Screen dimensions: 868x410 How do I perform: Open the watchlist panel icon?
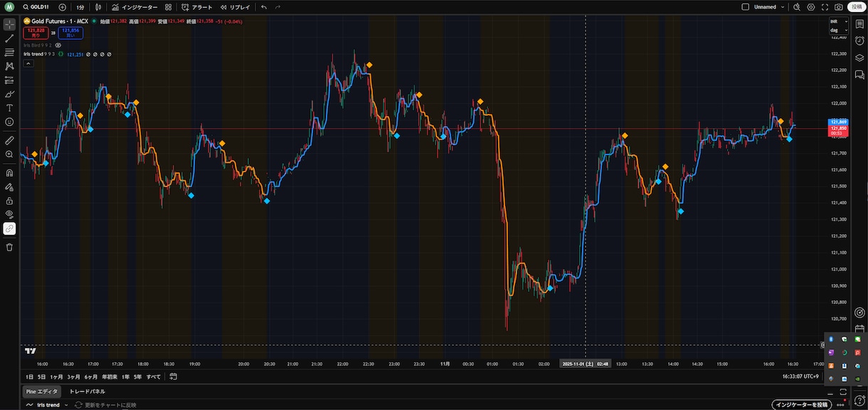(x=859, y=24)
